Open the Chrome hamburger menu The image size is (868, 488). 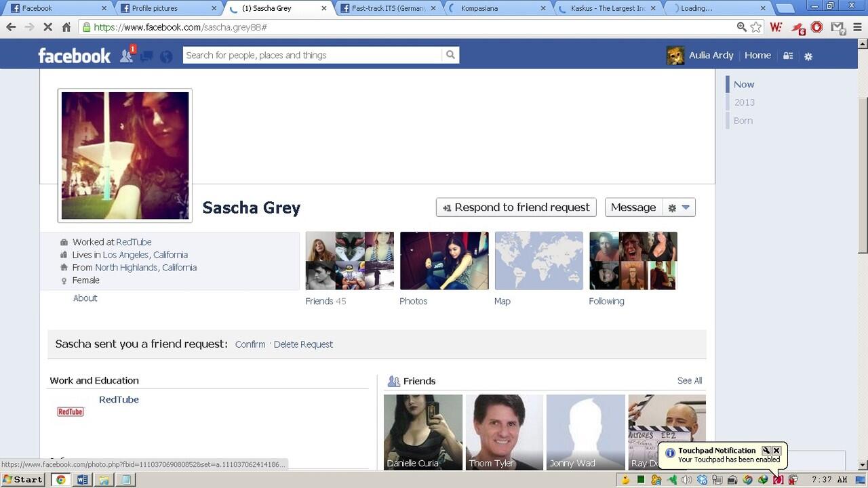[857, 27]
